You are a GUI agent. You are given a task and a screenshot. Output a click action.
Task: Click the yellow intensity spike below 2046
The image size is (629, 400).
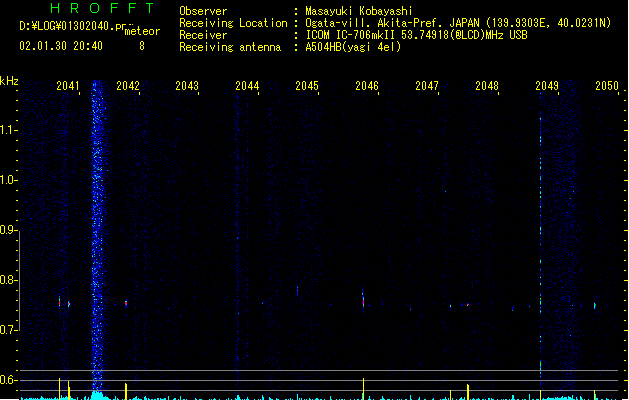pos(363,388)
